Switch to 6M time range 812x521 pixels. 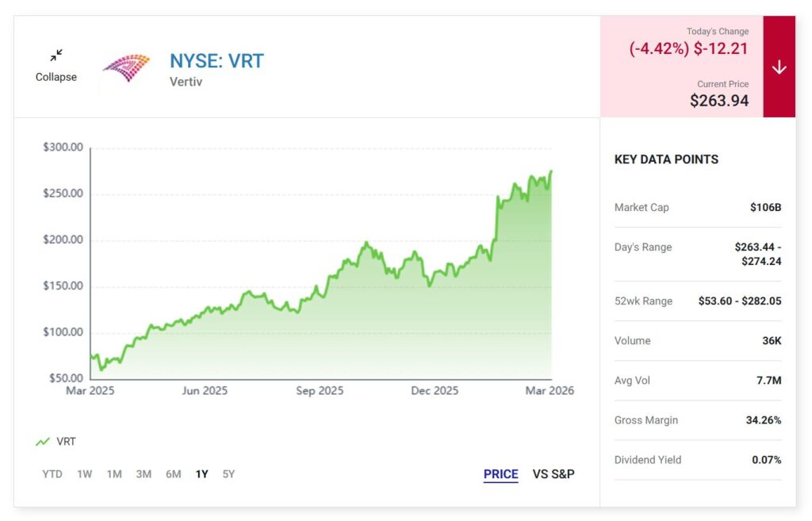click(x=173, y=474)
